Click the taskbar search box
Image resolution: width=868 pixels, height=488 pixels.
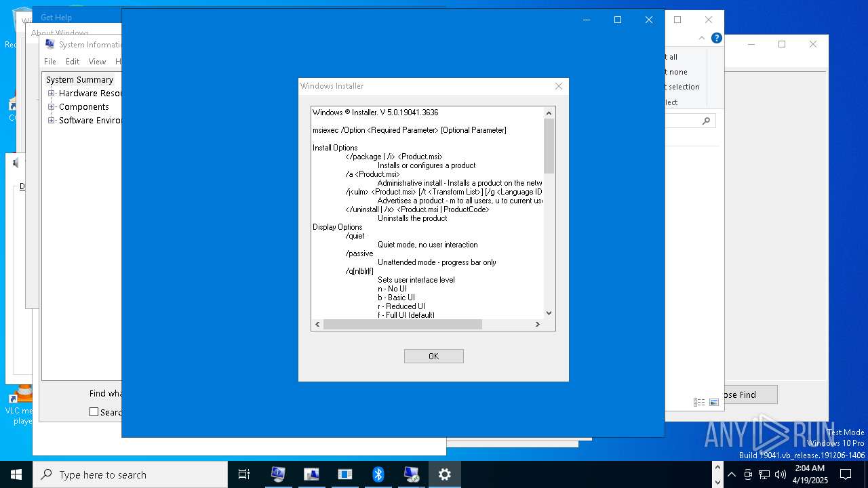pyautogui.click(x=130, y=474)
